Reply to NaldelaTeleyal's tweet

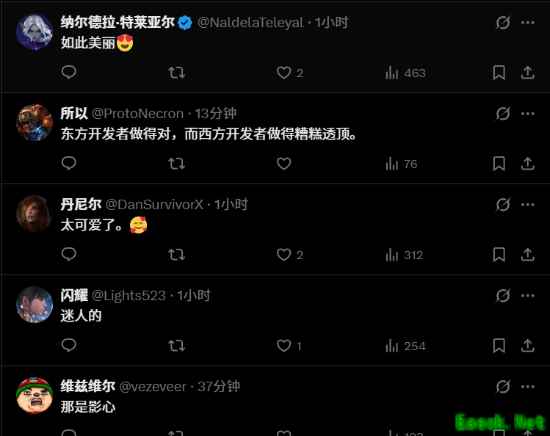point(69,72)
